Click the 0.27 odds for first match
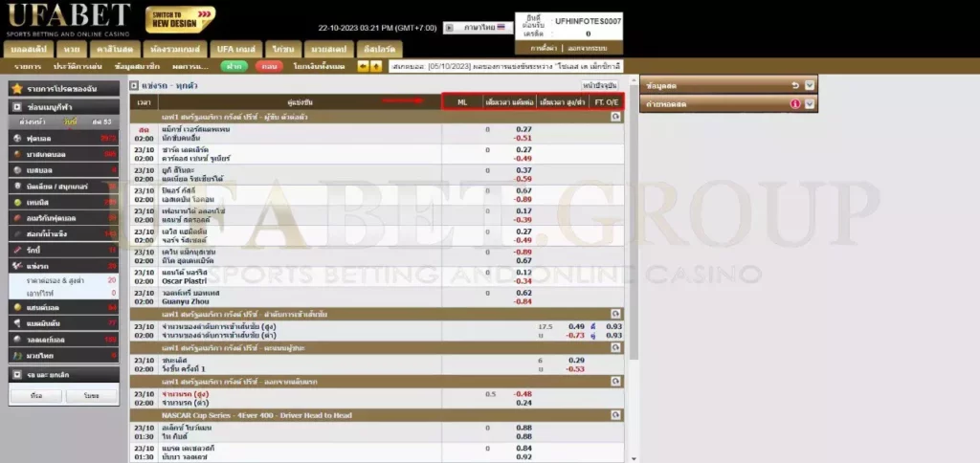The height and width of the screenshot is (463, 980). click(x=523, y=128)
